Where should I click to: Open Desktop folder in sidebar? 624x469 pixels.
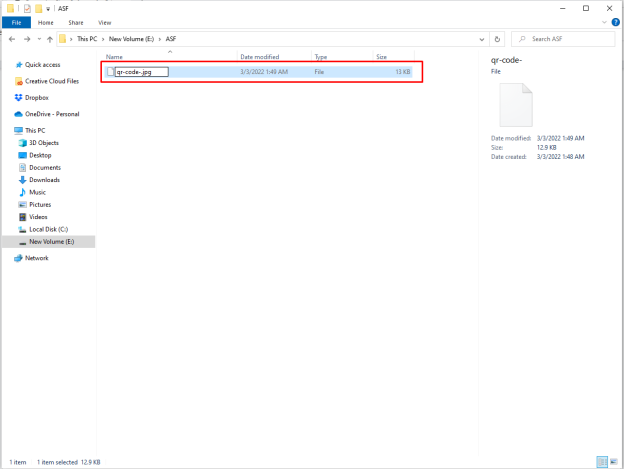(x=40, y=155)
